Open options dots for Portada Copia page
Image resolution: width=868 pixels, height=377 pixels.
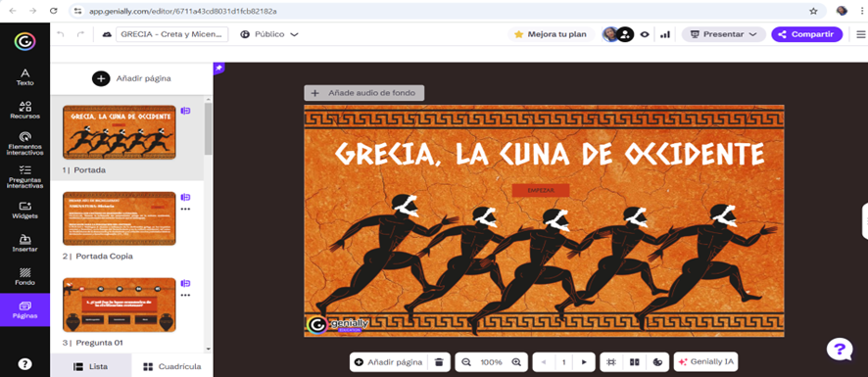(x=185, y=210)
